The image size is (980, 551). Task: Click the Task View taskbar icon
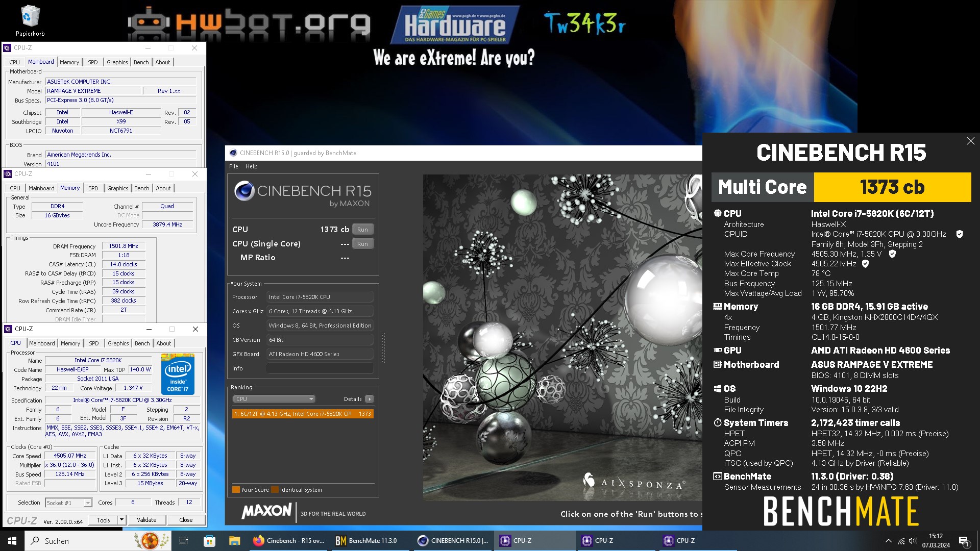click(x=184, y=541)
